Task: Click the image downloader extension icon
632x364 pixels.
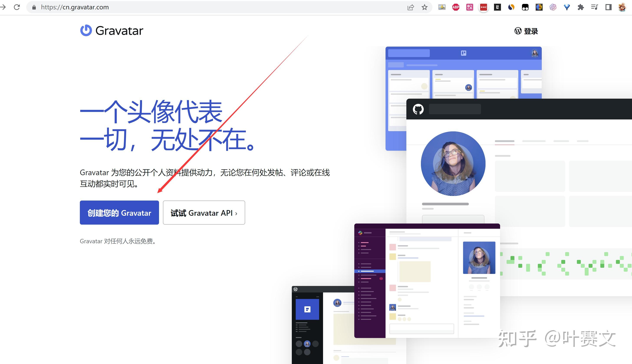Action: [x=442, y=7]
